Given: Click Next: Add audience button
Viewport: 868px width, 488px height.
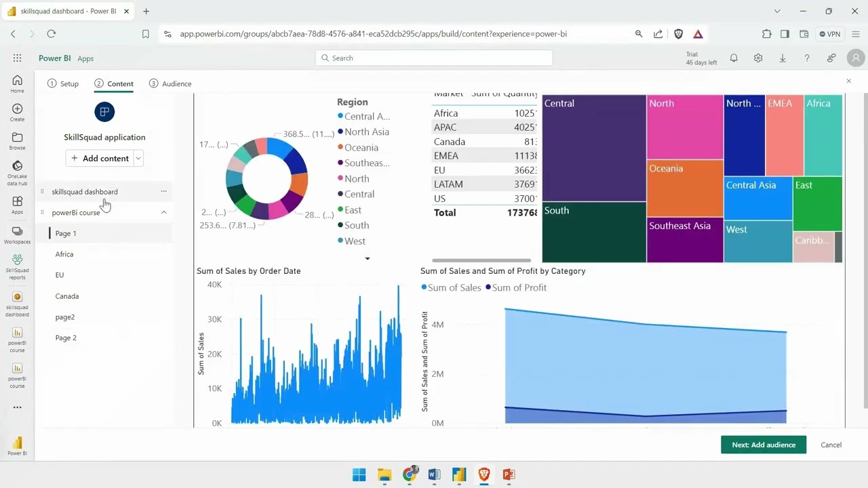Looking at the screenshot, I should [x=764, y=445].
